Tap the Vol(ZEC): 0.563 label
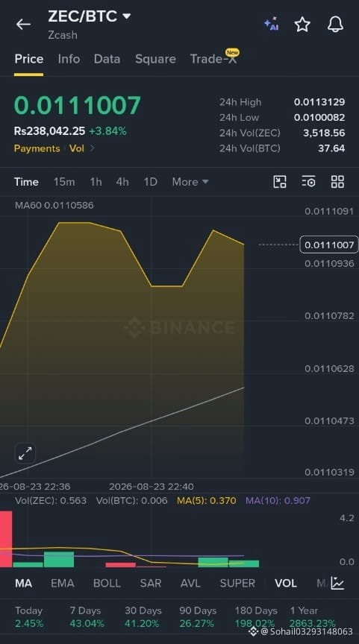359x644 pixels. (x=51, y=501)
